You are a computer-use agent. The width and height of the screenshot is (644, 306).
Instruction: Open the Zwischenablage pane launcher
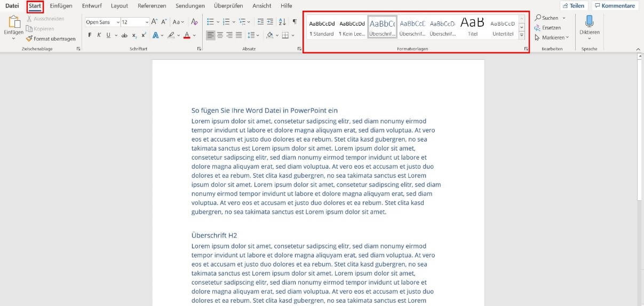click(78, 49)
